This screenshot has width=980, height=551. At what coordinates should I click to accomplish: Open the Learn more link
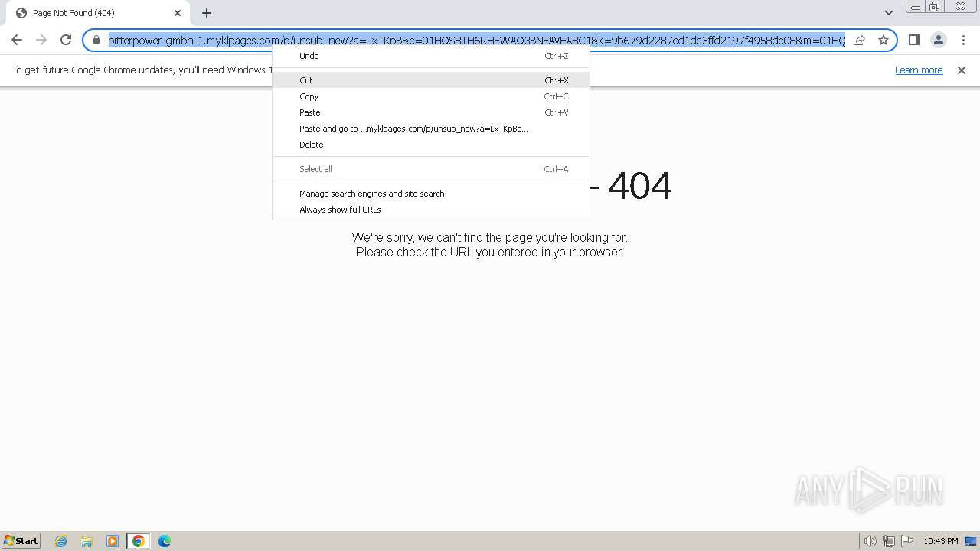(919, 70)
